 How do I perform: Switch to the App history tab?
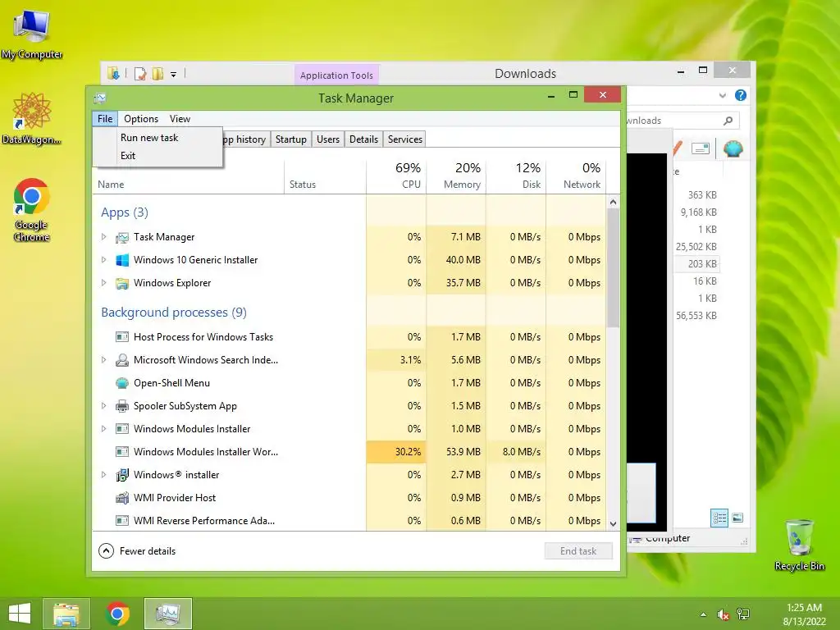(x=246, y=139)
